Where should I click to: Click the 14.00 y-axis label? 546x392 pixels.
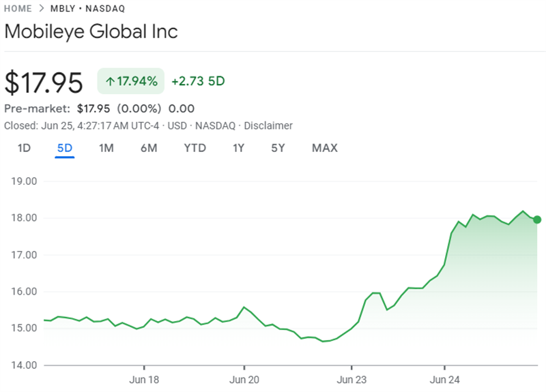click(24, 365)
